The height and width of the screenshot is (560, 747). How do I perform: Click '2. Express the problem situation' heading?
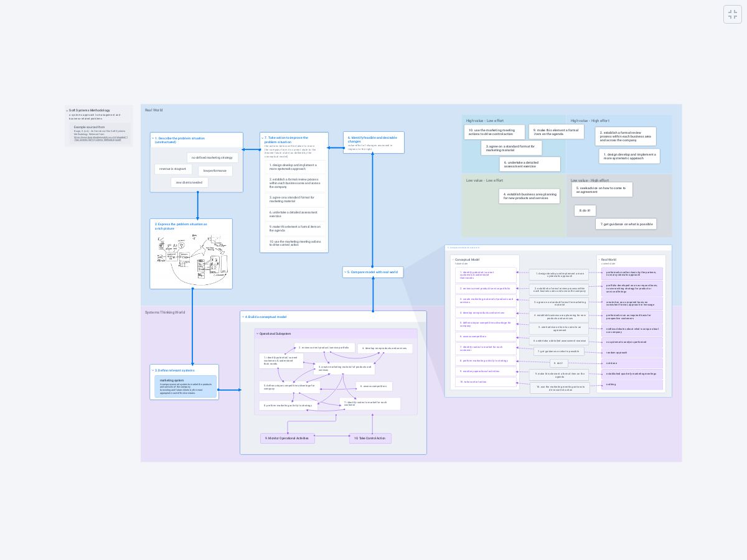pyautogui.click(x=181, y=226)
